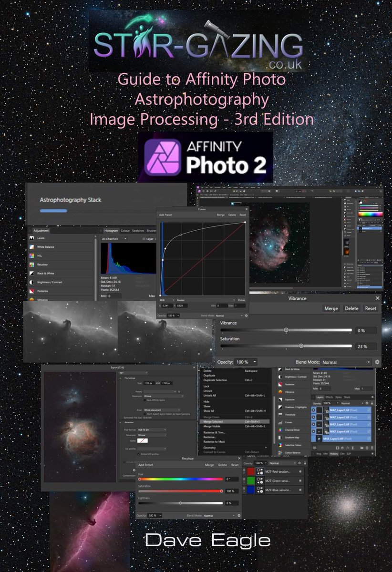Click the Recolour Lightness slider handle
The height and width of the screenshot is (572, 392).
click(181, 503)
